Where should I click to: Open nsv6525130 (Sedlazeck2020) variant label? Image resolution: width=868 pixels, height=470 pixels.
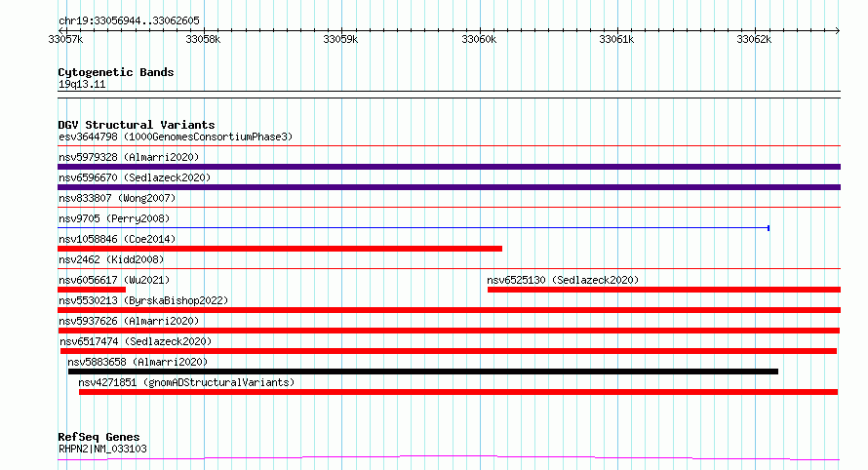563,280
